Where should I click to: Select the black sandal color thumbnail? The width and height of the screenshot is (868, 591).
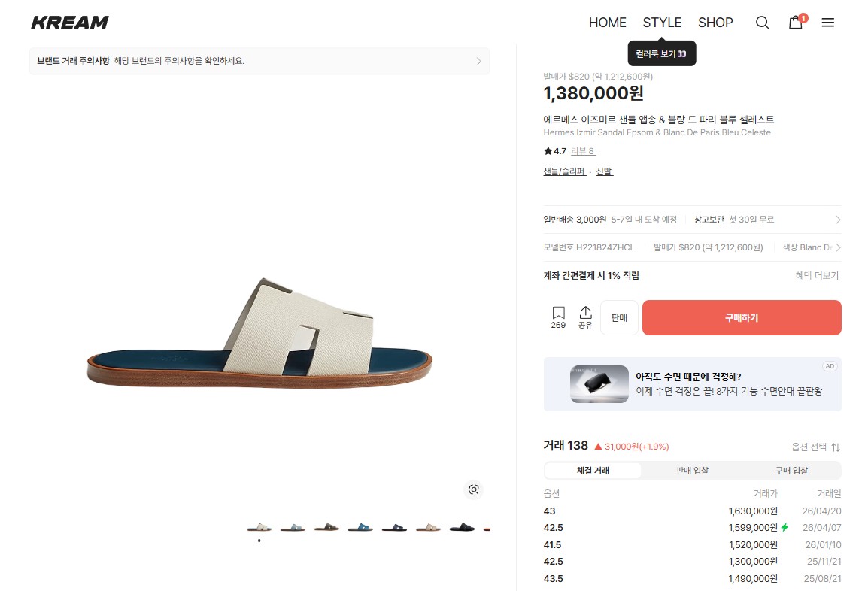[462, 527]
